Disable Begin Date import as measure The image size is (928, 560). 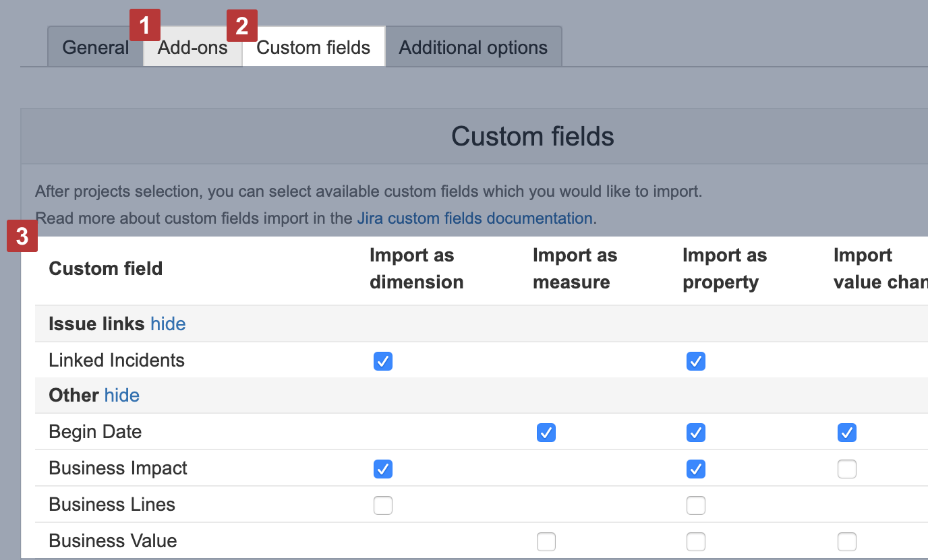click(x=546, y=433)
